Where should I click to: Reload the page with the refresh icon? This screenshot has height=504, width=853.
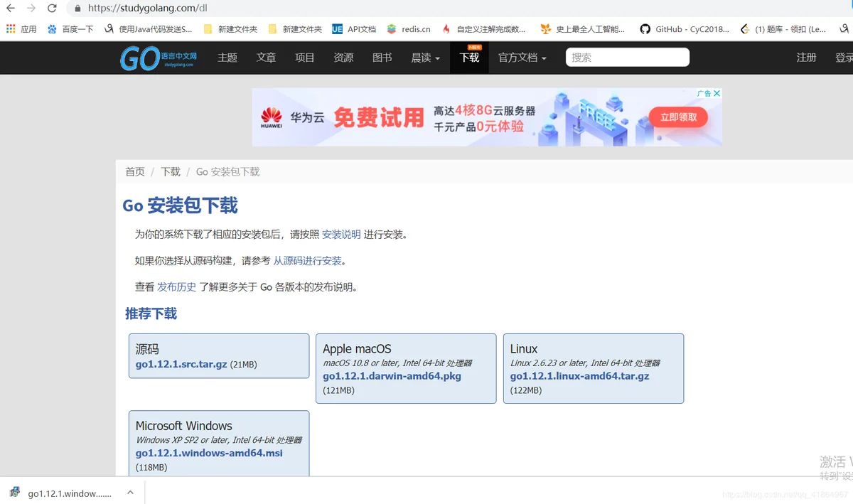click(x=52, y=9)
